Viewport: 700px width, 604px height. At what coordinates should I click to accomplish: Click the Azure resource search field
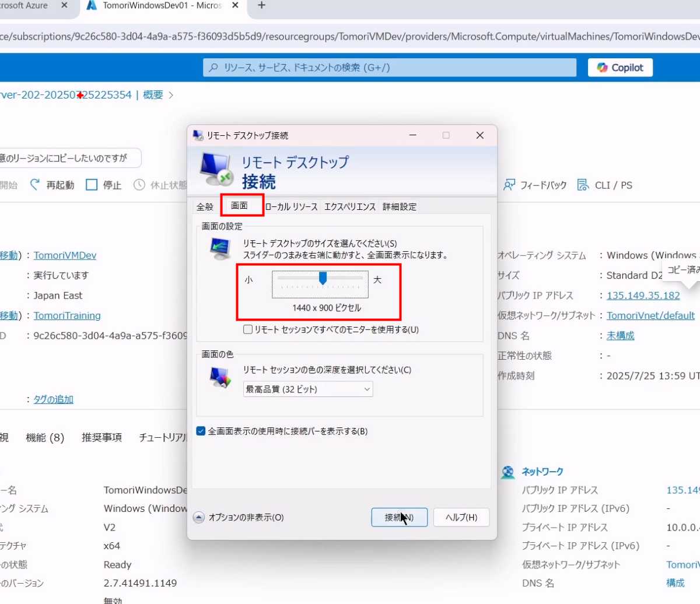tap(389, 68)
